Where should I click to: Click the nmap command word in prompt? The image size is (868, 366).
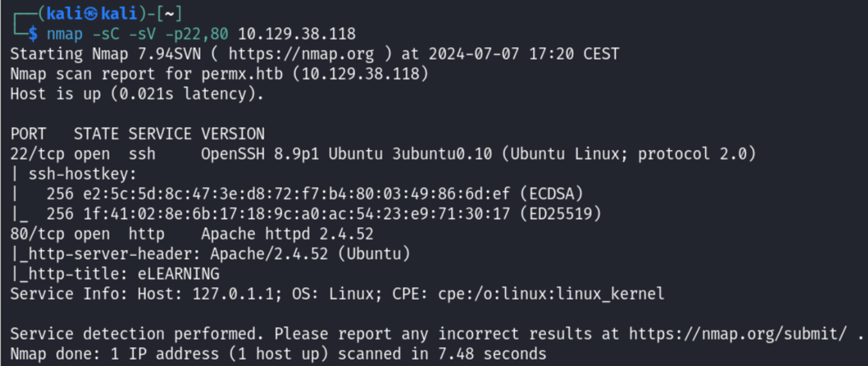pyautogui.click(x=64, y=34)
